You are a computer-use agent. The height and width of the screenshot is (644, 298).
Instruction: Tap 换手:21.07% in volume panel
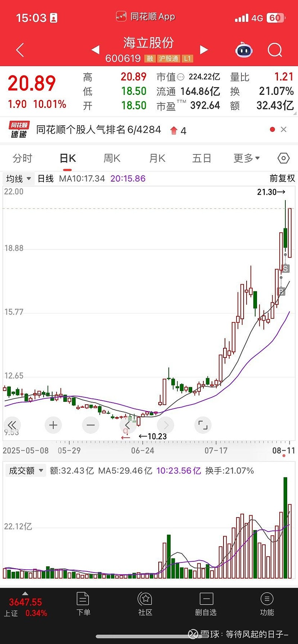[x=229, y=471]
